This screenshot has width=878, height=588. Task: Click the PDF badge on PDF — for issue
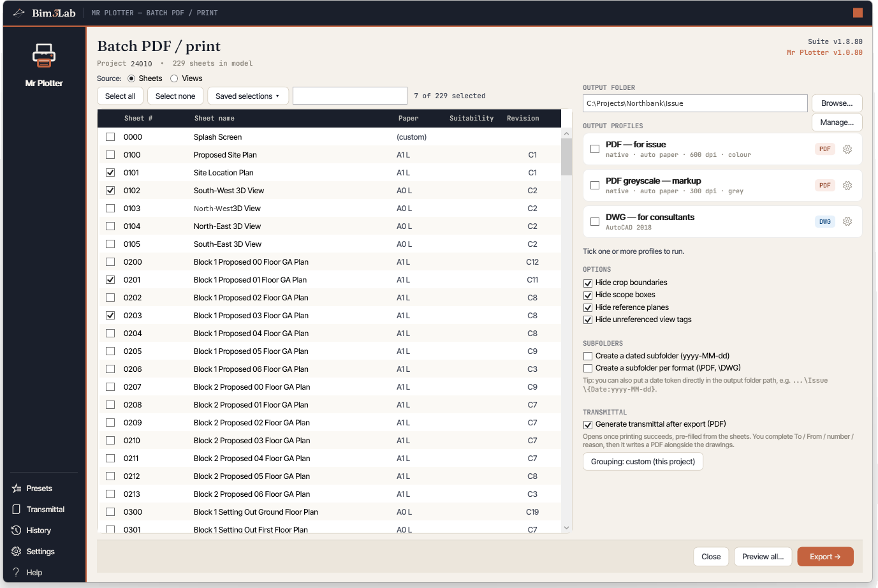(x=825, y=149)
